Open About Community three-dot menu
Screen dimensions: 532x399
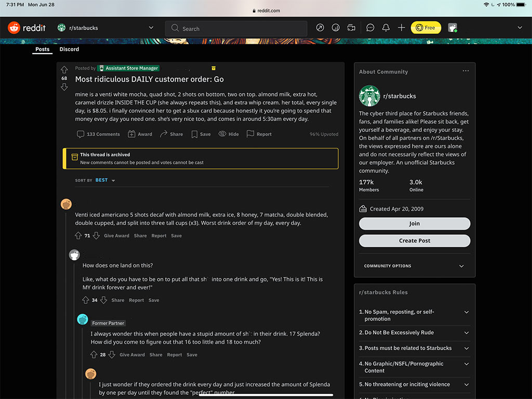[465, 71]
